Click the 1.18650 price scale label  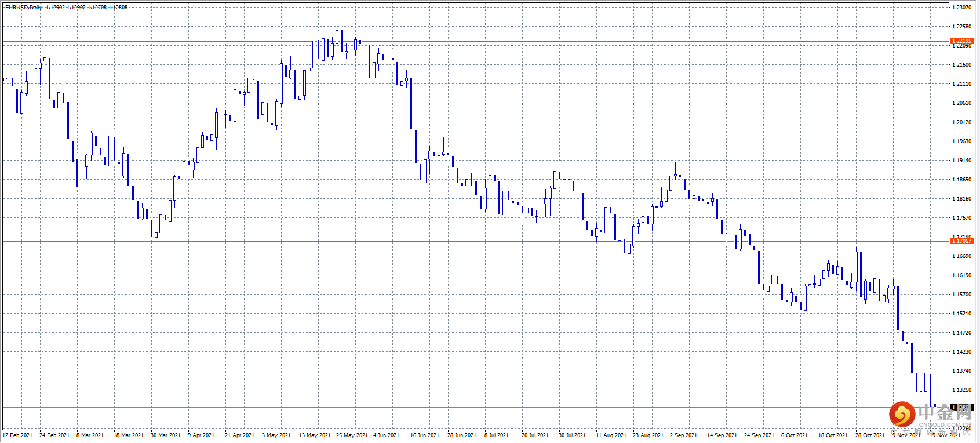pyautogui.click(x=962, y=180)
